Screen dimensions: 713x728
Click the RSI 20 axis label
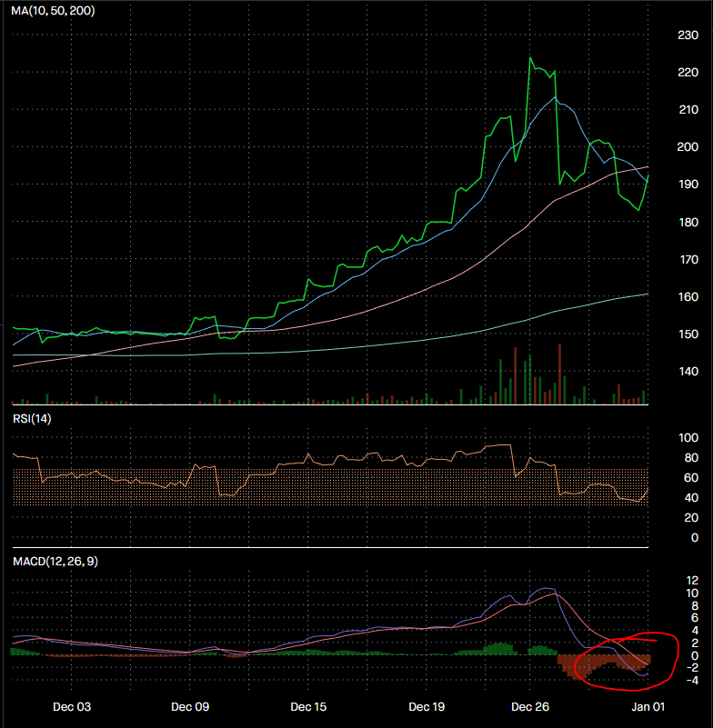coord(691,518)
